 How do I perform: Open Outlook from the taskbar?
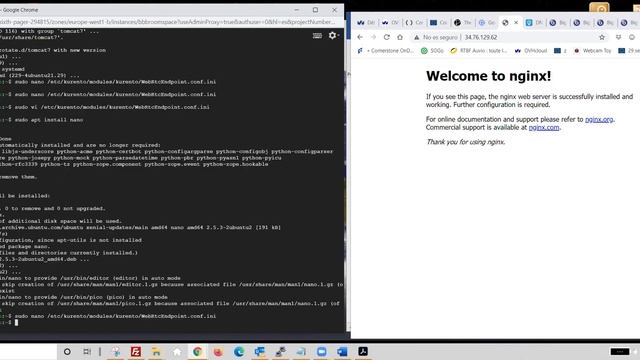tap(260, 351)
